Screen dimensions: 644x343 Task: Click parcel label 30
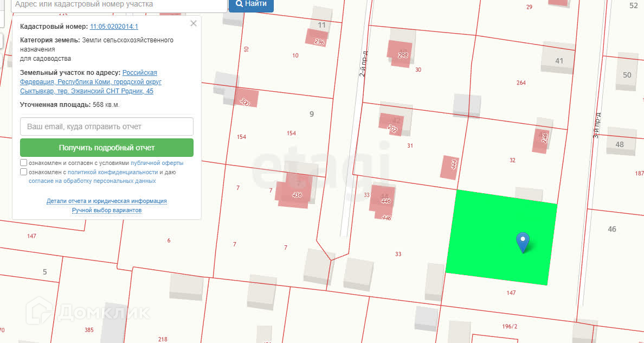point(418,70)
